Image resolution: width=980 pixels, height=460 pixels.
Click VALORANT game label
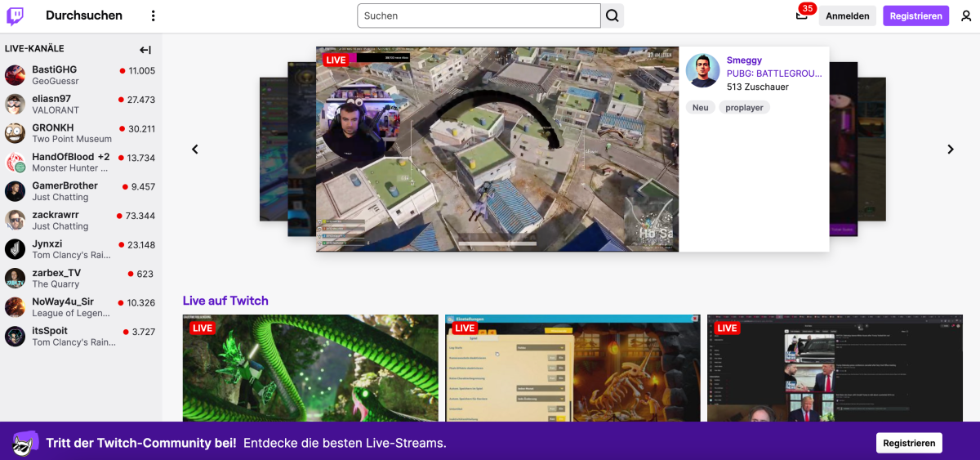[56, 110]
